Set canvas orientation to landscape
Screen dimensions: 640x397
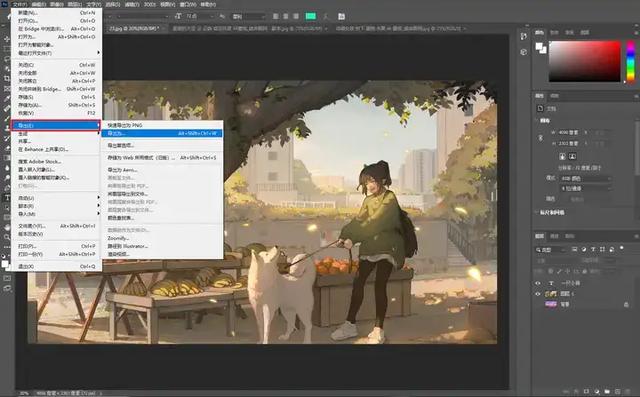tap(572, 157)
